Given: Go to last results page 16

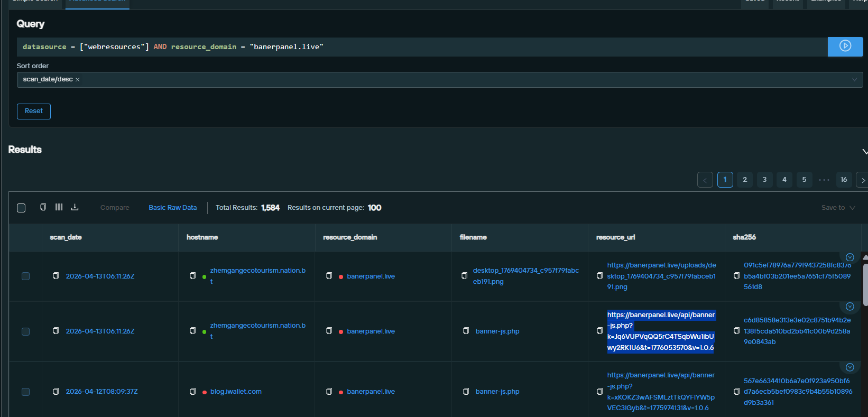Looking at the screenshot, I should [x=844, y=180].
